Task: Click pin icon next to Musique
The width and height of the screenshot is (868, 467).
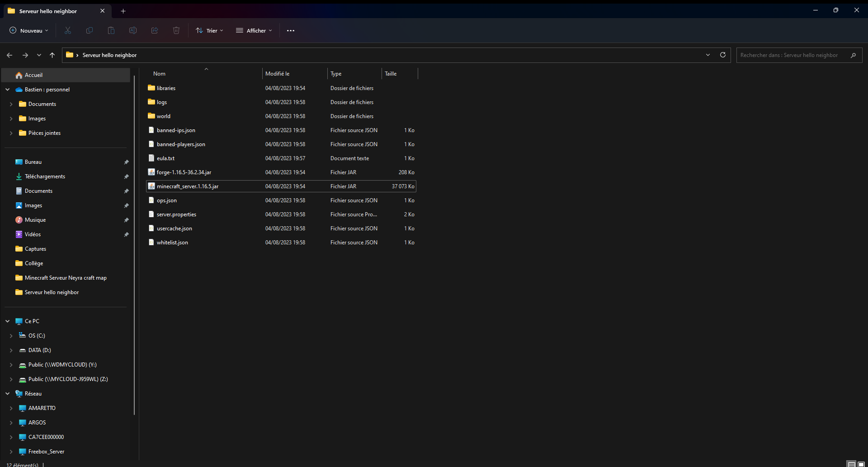Action: click(x=127, y=220)
